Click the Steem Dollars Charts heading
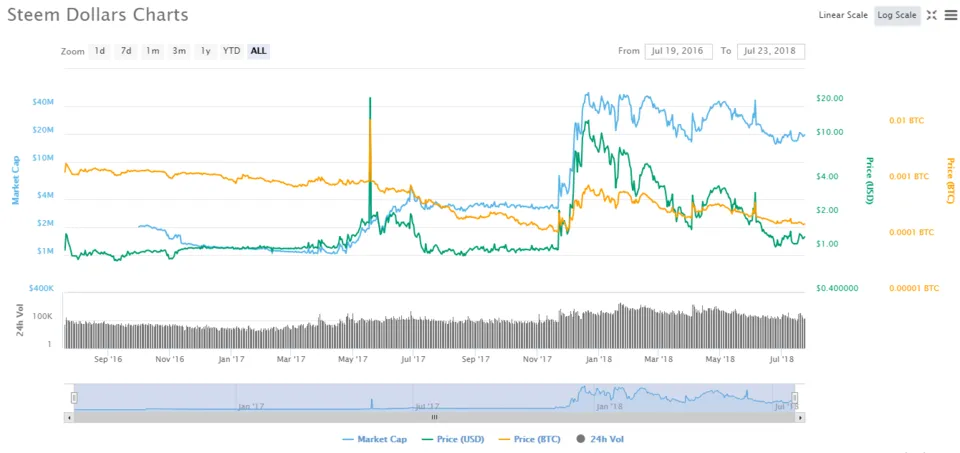The height and width of the screenshot is (453, 960). (98, 15)
